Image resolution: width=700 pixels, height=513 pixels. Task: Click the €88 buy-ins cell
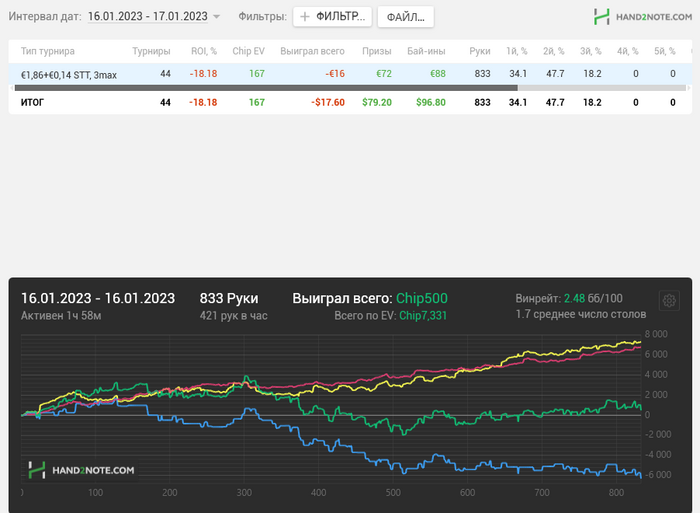438,74
